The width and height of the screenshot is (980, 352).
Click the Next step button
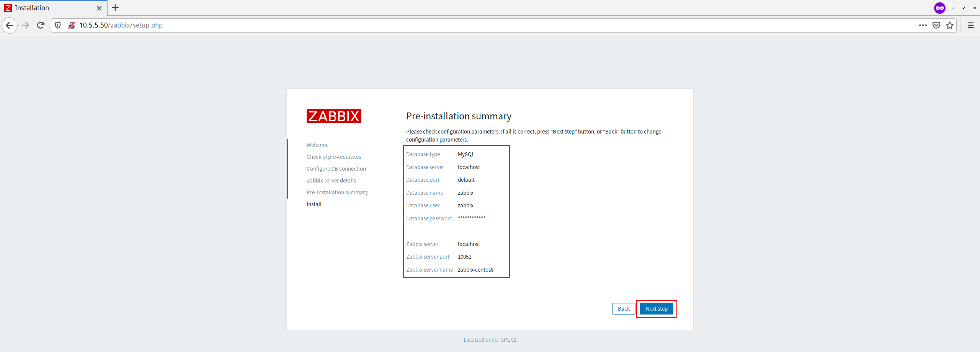(x=657, y=309)
